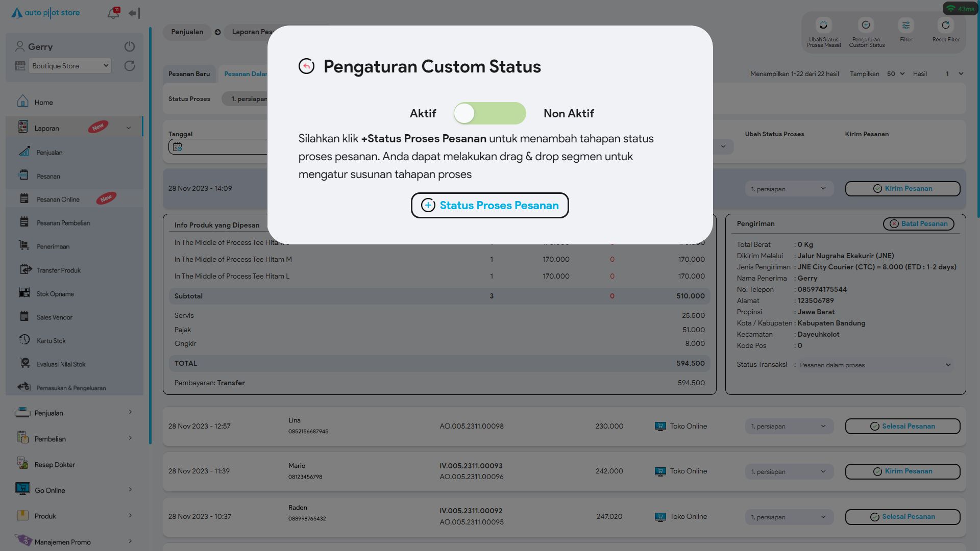Click the collapse sidebar arrow icon
This screenshot has height=551, width=980.
click(x=134, y=13)
